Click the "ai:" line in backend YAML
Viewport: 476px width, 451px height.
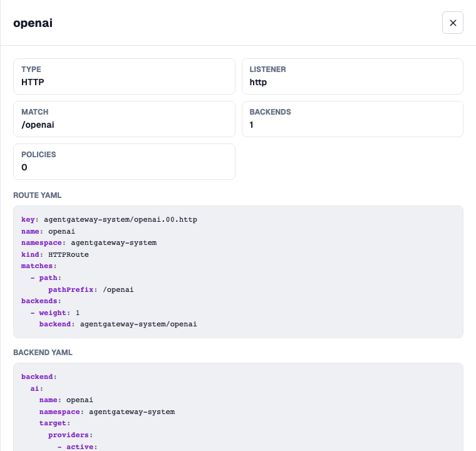pyautogui.click(x=37, y=389)
